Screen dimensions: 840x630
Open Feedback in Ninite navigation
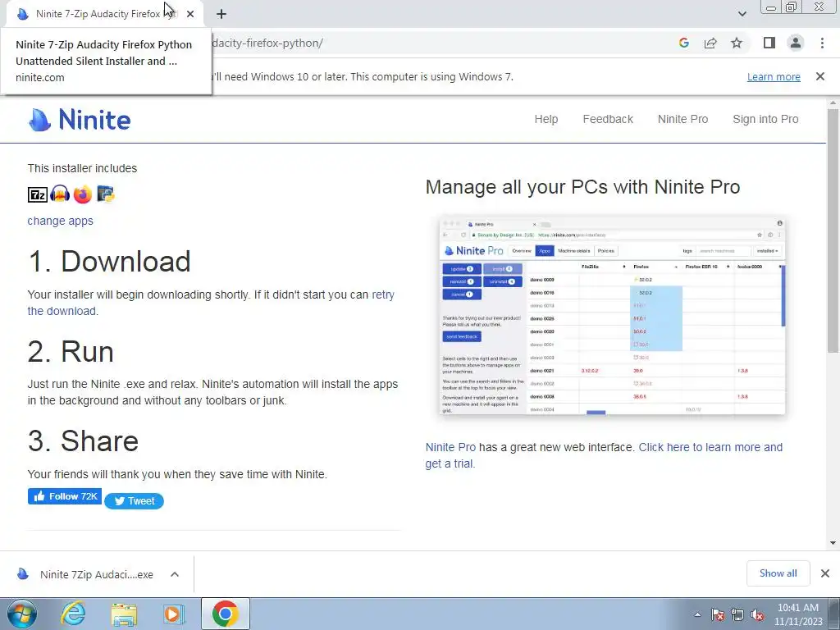pos(608,119)
